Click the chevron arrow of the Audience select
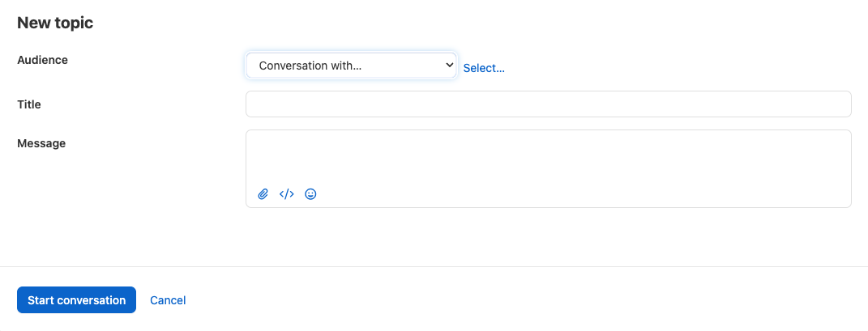The width and height of the screenshot is (868, 331). 449,66
